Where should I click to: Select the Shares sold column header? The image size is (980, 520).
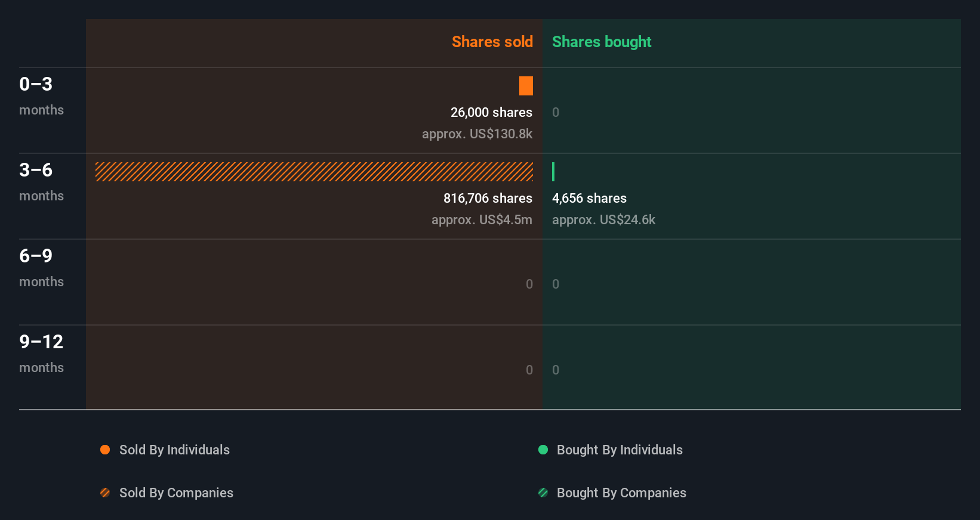coord(492,42)
